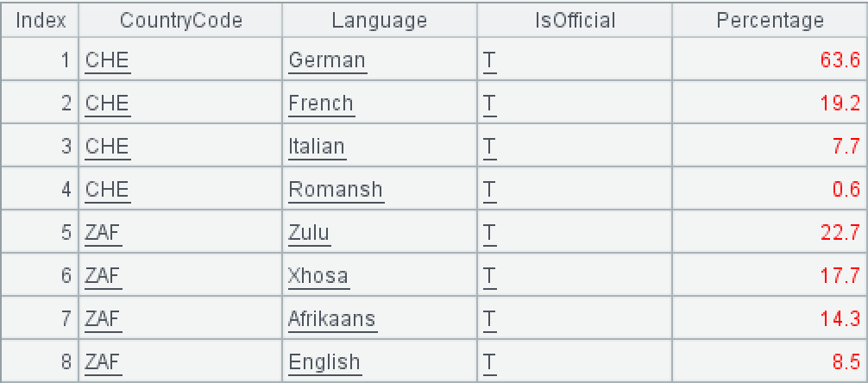The height and width of the screenshot is (383, 868).
Task: Click the Italian language link
Action: coord(317,147)
